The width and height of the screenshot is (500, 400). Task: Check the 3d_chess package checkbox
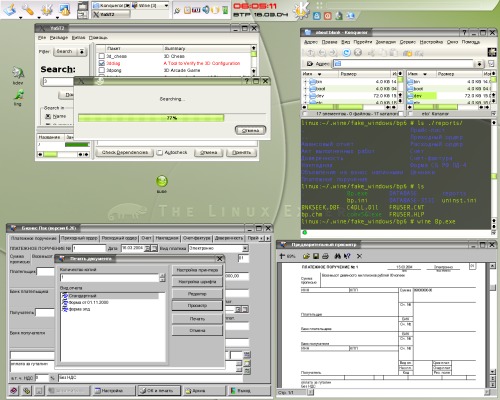(x=102, y=56)
